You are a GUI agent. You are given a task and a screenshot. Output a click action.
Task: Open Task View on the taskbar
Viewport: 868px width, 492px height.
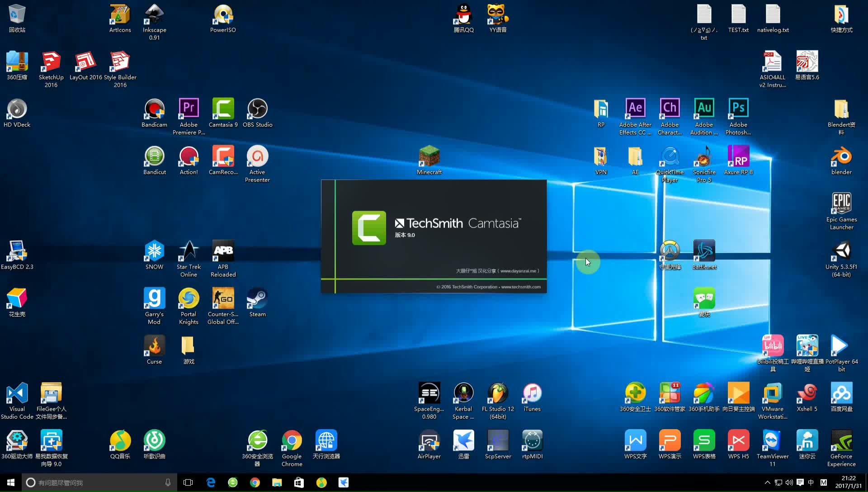(188, 483)
